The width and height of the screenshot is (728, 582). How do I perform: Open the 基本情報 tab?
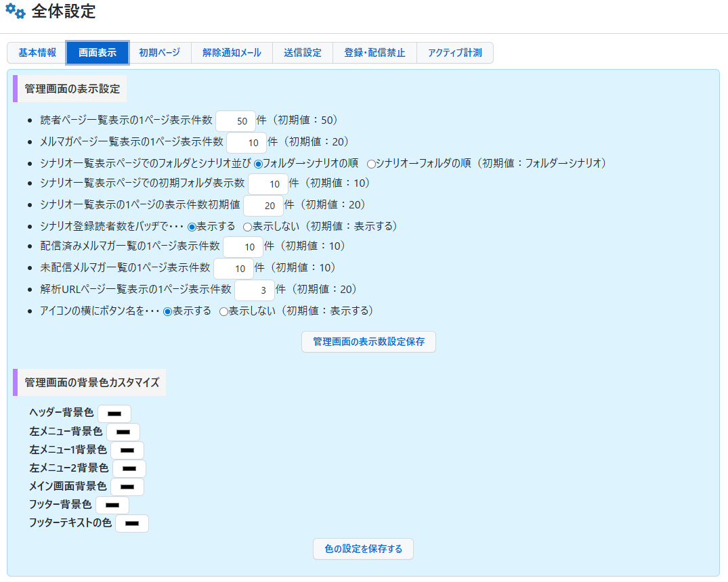point(37,53)
